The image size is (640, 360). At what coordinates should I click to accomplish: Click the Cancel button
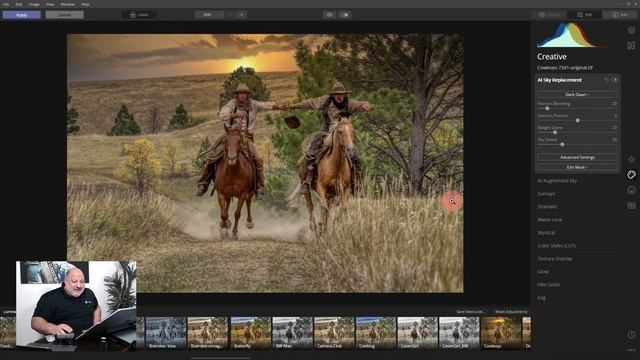(64, 15)
